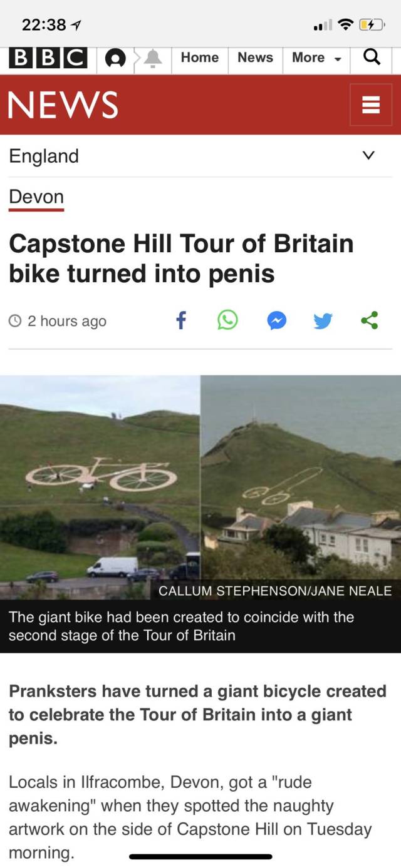Share article on Facebook
Viewport: 401px width, 868px height.
click(x=180, y=320)
